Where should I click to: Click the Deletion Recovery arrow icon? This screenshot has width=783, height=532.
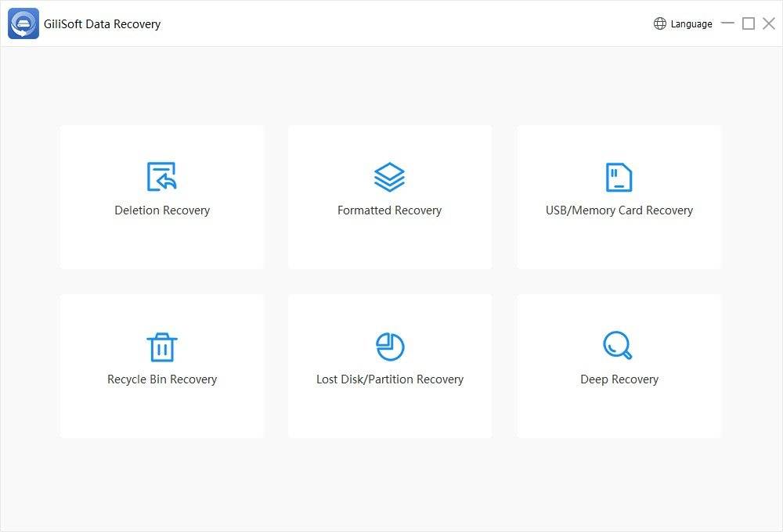(162, 176)
